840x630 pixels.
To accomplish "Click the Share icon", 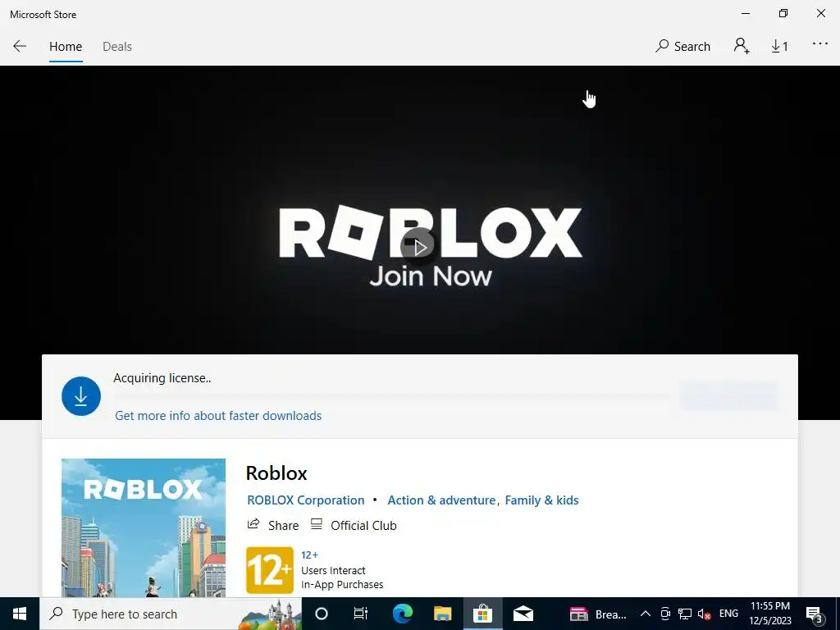I will (x=253, y=524).
